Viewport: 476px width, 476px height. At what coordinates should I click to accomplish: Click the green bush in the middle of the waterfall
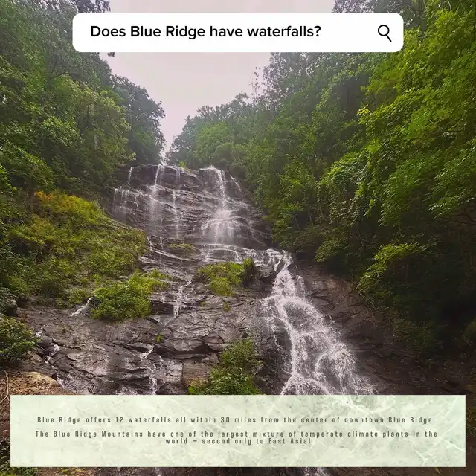[223, 277]
